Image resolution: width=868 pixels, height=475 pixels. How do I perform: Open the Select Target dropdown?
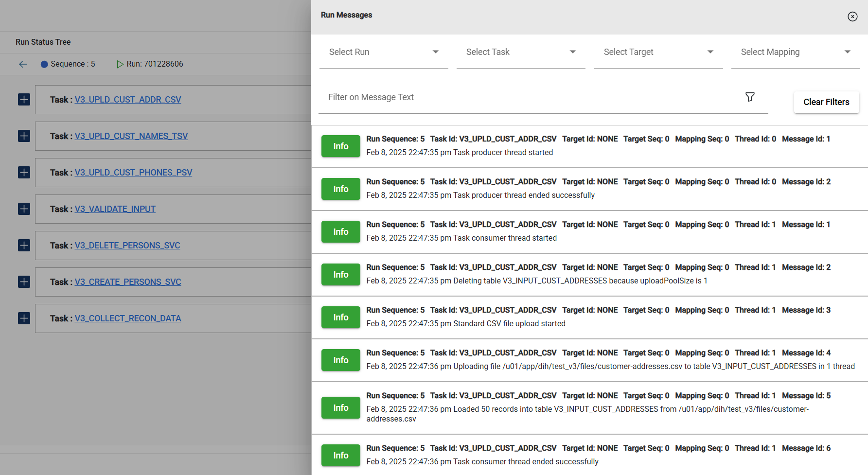point(658,52)
